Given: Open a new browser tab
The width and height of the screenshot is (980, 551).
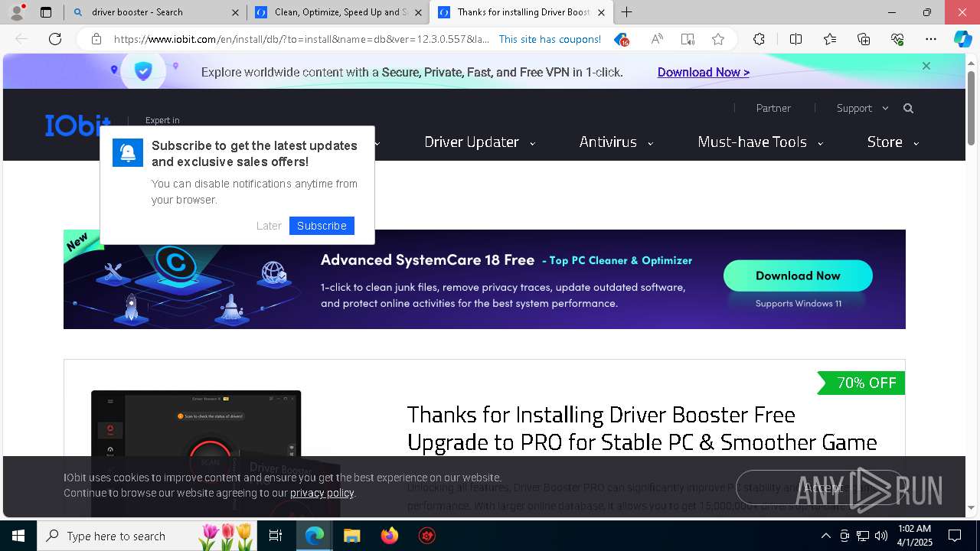Looking at the screenshot, I should [x=627, y=12].
